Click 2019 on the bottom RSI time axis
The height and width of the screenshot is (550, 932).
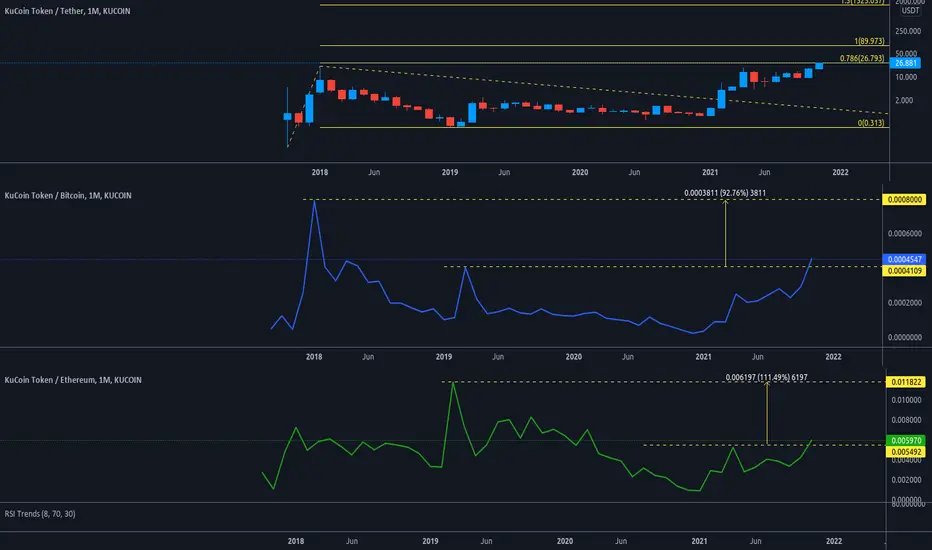click(430, 541)
